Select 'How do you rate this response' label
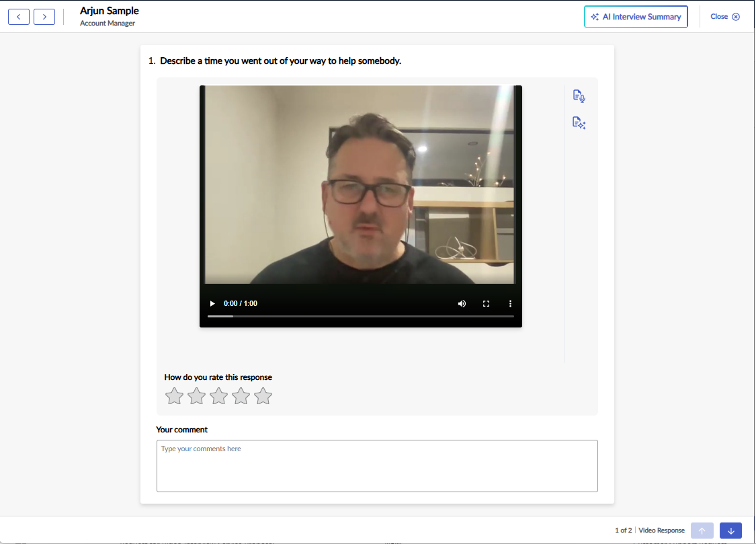The width and height of the screenshot is (756, 544). click(218, 377)
